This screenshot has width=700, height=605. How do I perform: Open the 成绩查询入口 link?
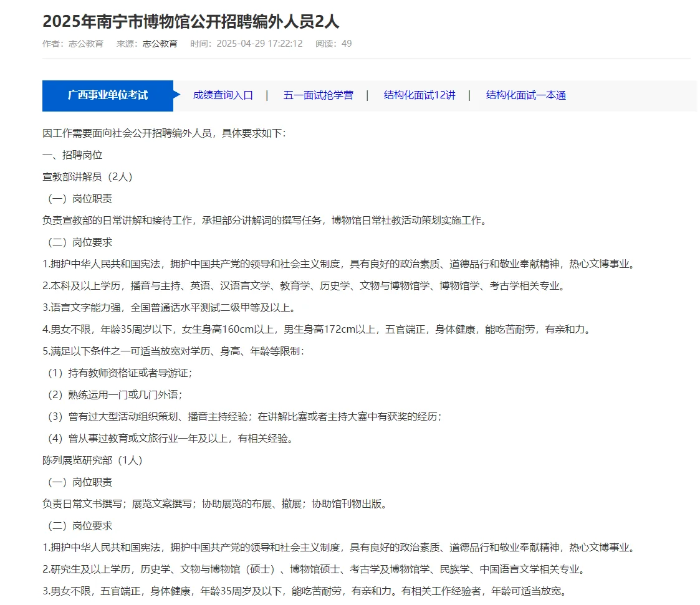(224, 95)
